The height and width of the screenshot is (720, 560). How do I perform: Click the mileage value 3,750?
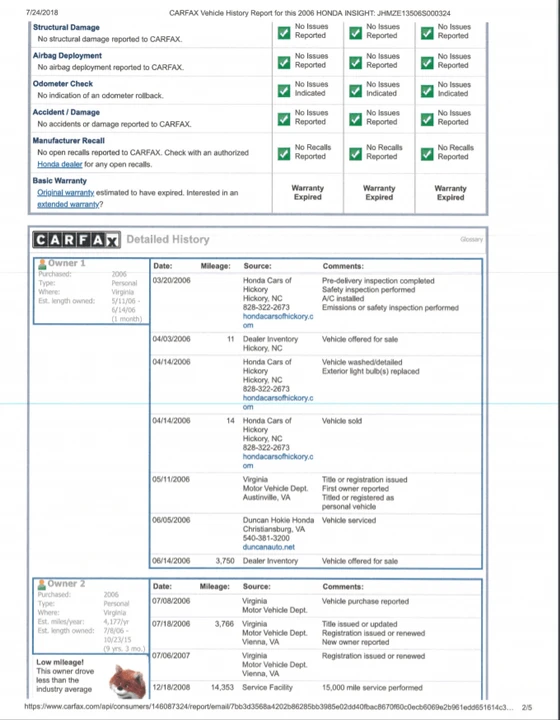pyautogui.click(x=225, y=561)
